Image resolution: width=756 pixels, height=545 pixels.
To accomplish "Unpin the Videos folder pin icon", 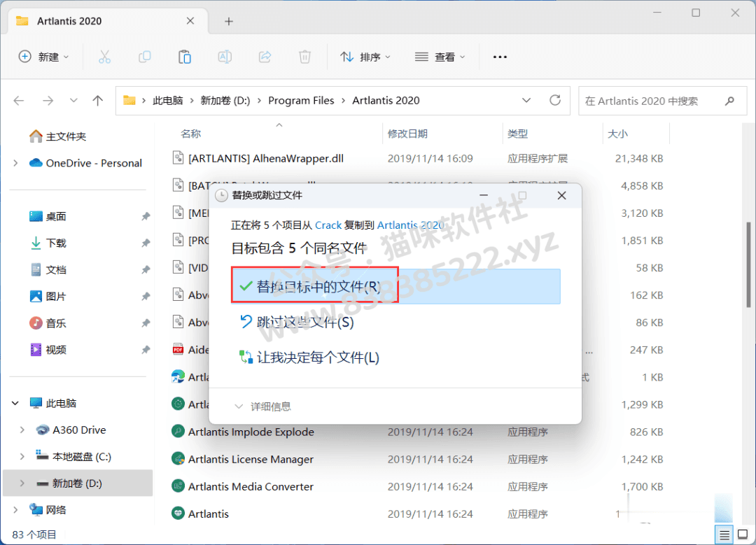I will click(146, 349).
